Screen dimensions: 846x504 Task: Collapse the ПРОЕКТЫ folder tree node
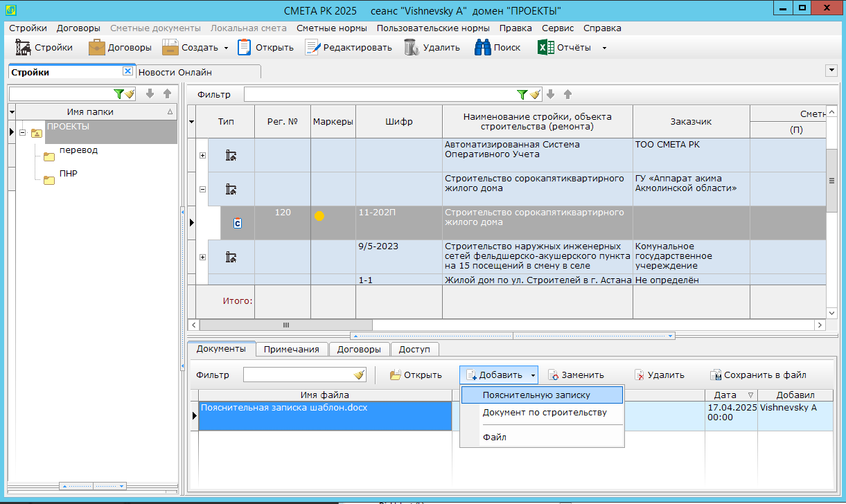tap(22, 133)
